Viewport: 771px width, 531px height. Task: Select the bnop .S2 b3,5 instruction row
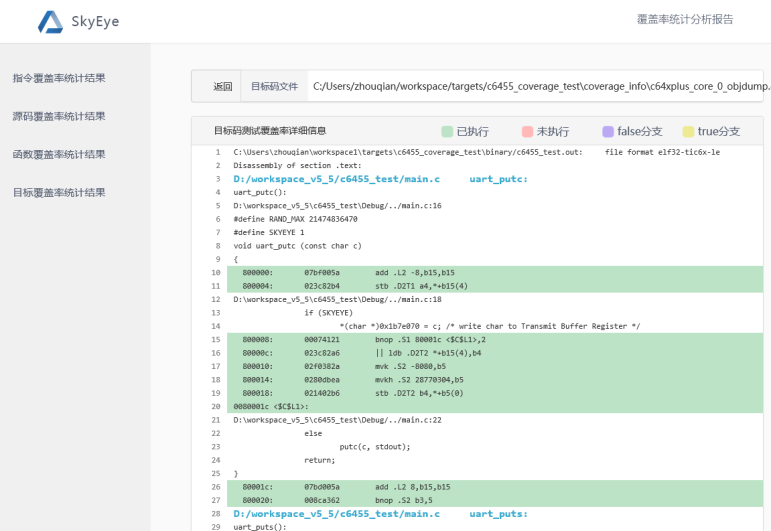[x=495, y=501]
